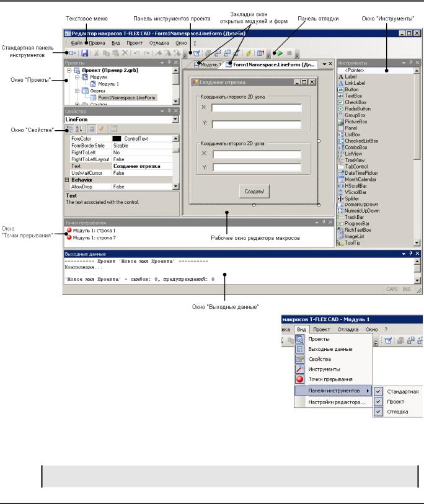
Task: Click the Redo arrow icon
Action: (x=146, y=53)
